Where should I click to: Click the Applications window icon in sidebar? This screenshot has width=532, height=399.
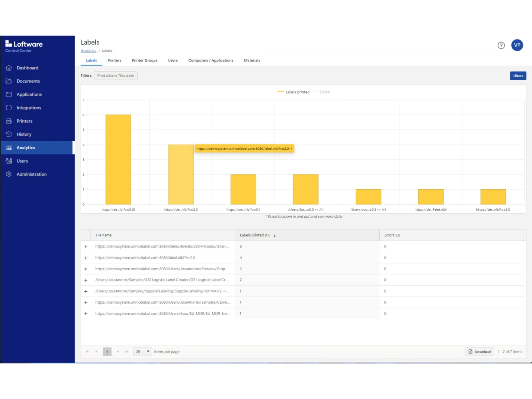(x=9, y=94)
